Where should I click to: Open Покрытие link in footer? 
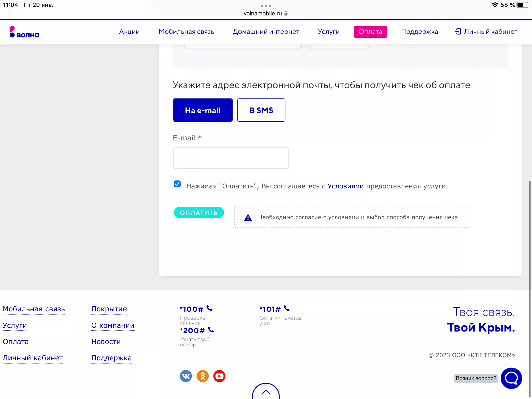pyautogui.click(x=109, y=309)
